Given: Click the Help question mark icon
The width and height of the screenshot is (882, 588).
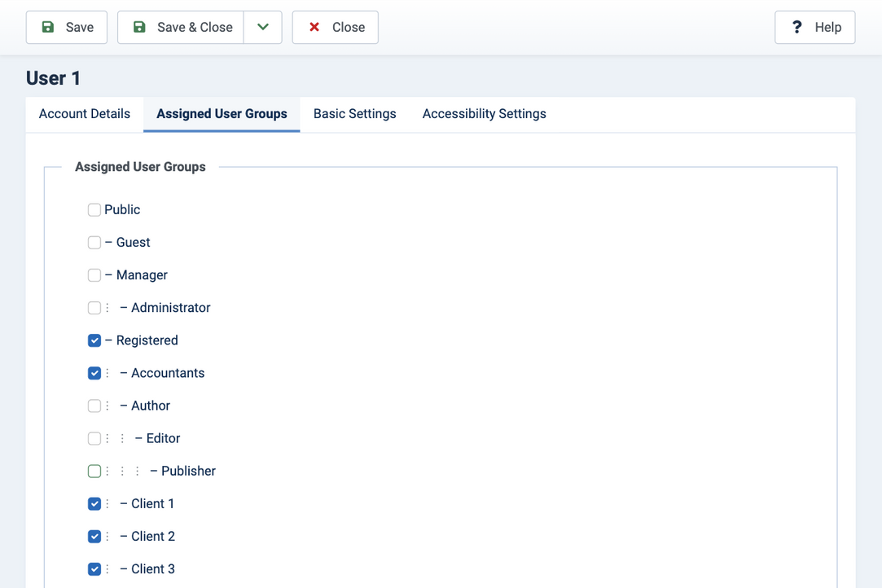Looking at the screenshot, I should [796, 27].
